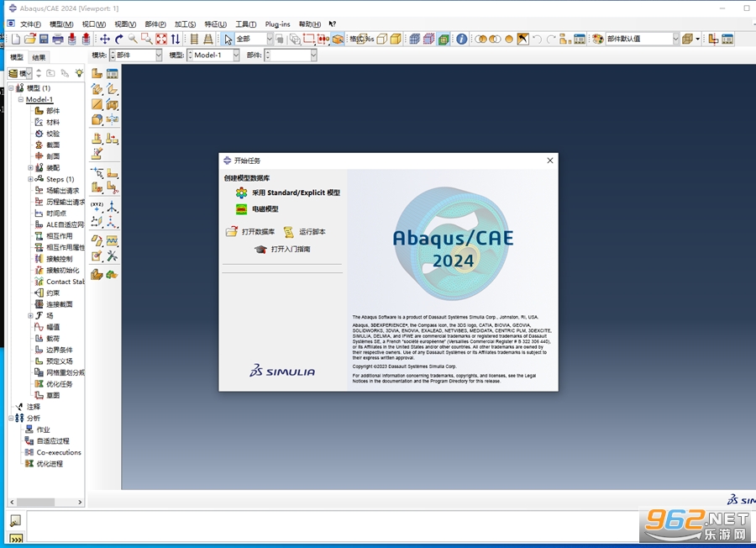Switch to the 结果 results tab

[x=39, y=57]
